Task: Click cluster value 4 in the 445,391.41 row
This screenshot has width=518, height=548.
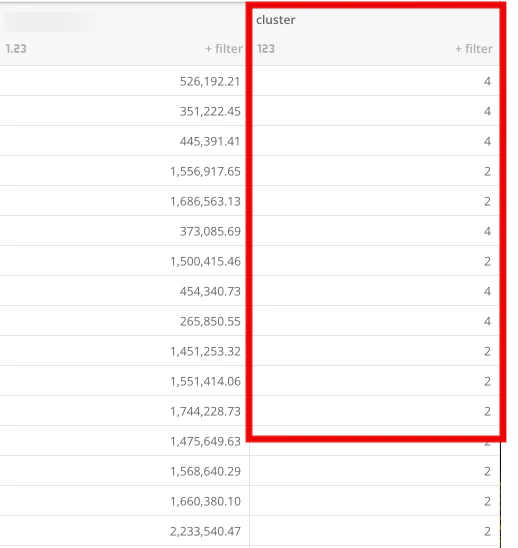Action: (487, 142)
